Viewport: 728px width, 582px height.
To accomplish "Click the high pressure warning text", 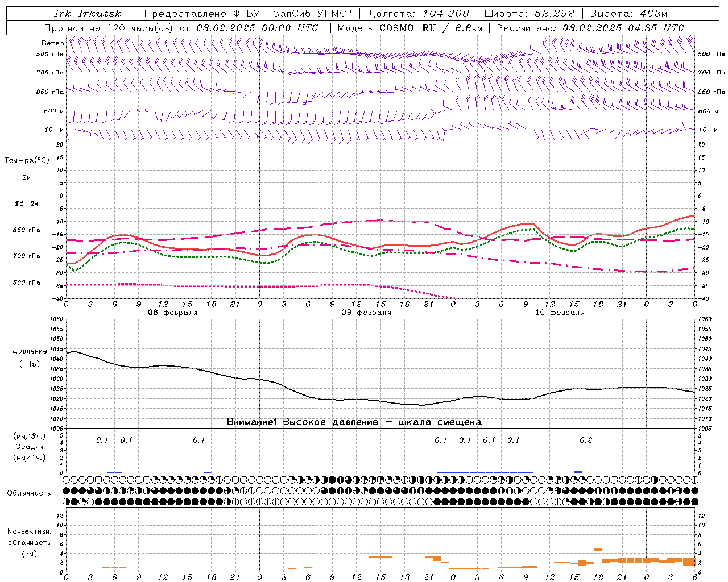I will click(x=354, y=422).
